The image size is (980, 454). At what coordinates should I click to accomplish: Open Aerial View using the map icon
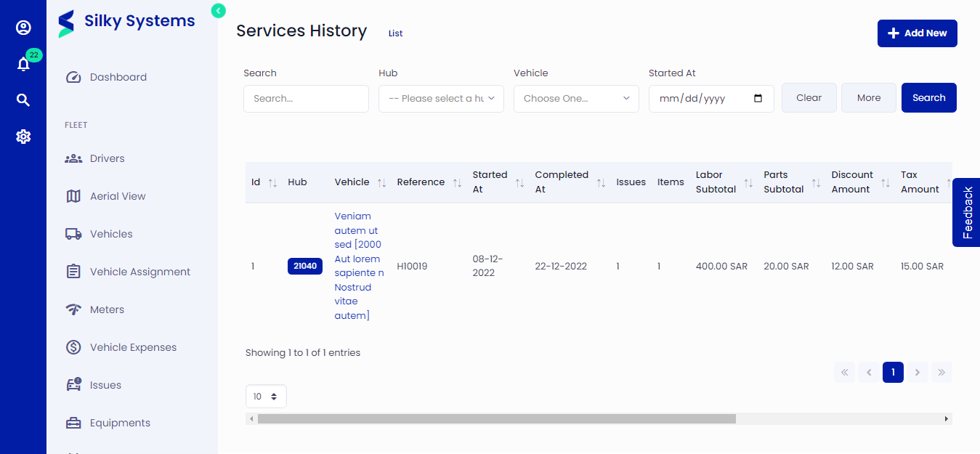pos(73,195)
